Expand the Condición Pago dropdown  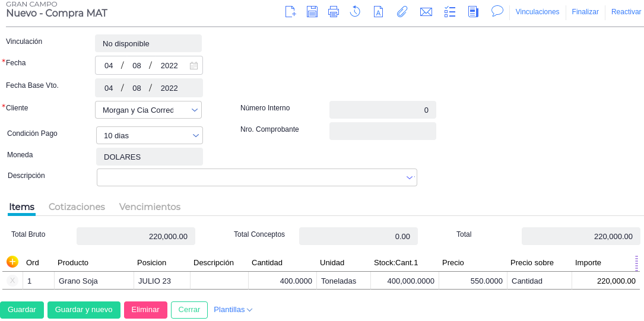point(196,136)
